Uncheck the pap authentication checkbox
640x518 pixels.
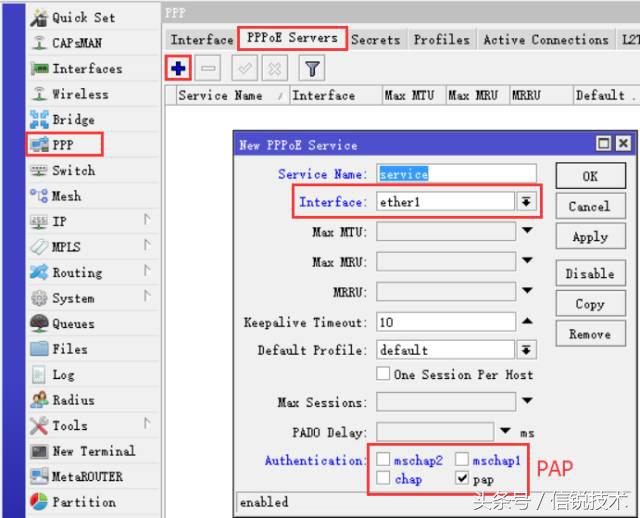[460, 479]
